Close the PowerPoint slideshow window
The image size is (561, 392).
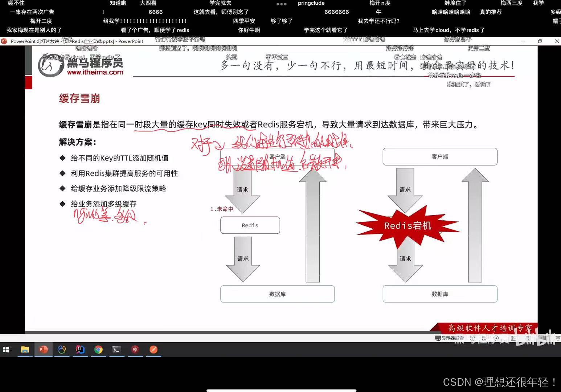(x=557, y=41)
